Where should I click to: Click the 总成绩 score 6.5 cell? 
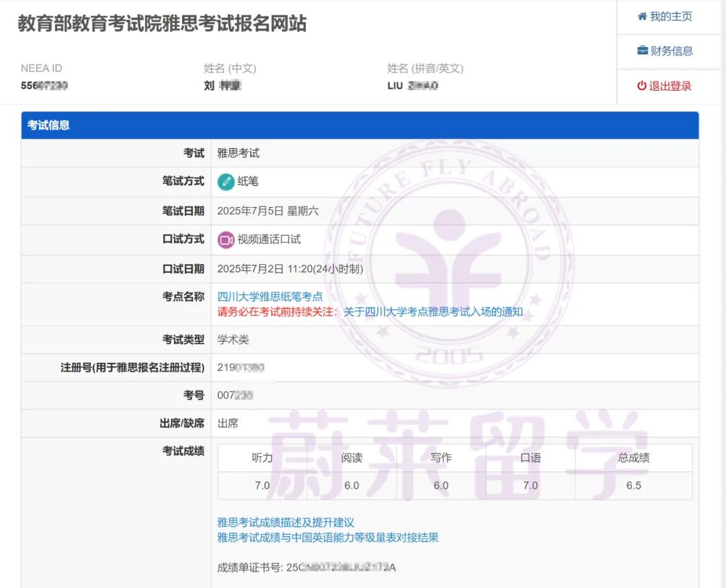click(633, 486)
